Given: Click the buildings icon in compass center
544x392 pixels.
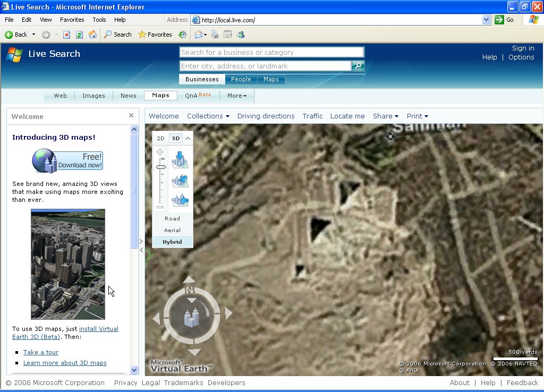Looking at the screenshot, I should point(191,318).
